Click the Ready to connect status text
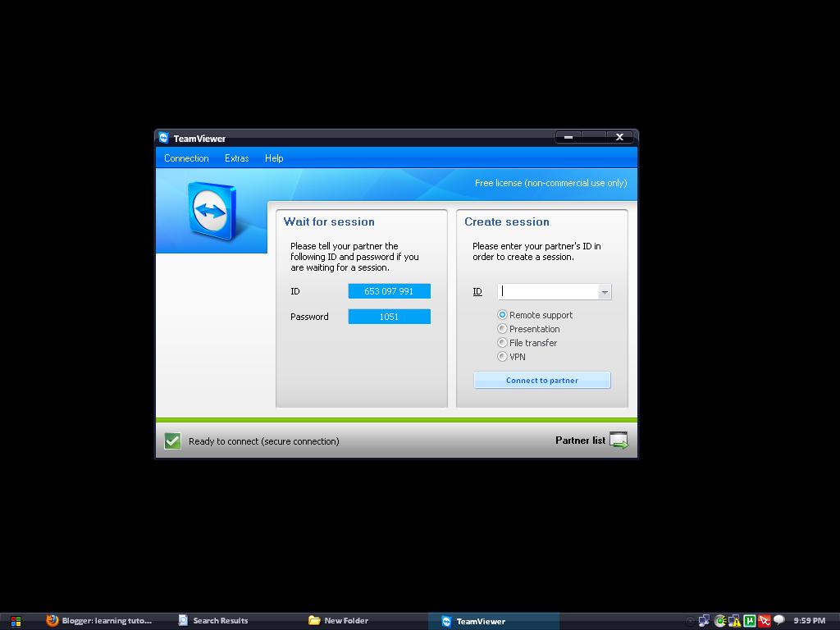The height and width of the screenshot is (630, 840). (263, 441)
